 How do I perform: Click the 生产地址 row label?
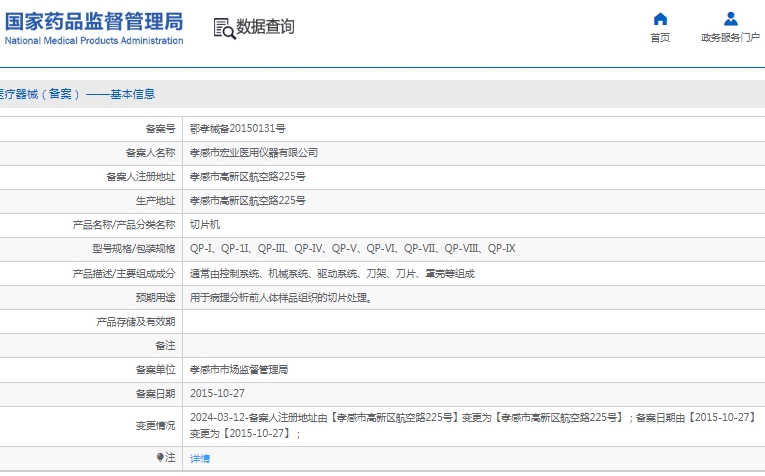[x=155, y=200]
